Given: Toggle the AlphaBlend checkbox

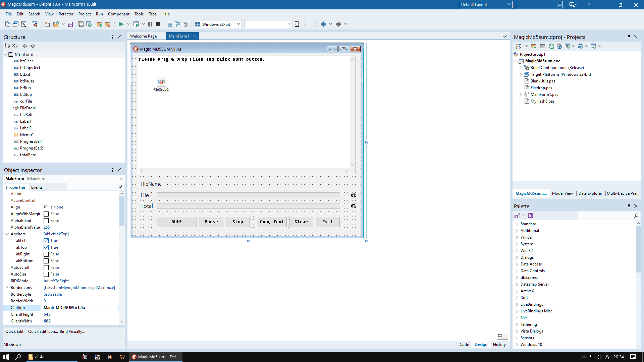Looking at the screenshot, I should point(46,221).
